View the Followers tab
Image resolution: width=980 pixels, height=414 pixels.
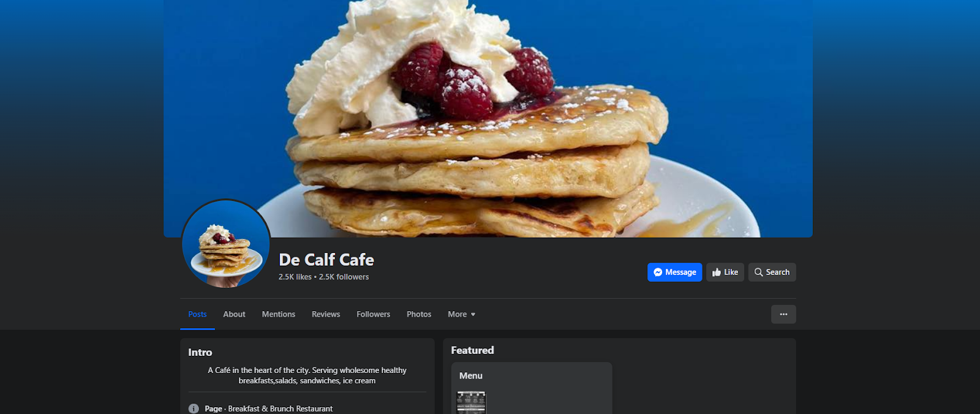pos(374,314)
